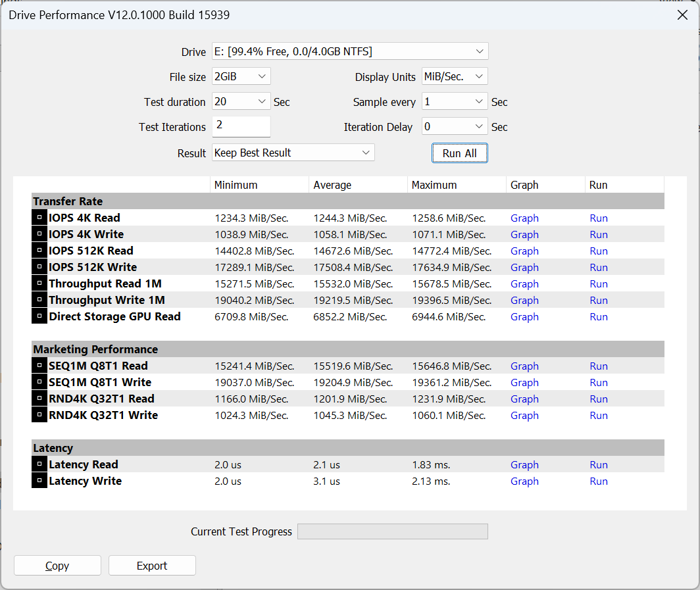Expand the Result Keep Best Result dropdown

[x=293, y=153]
